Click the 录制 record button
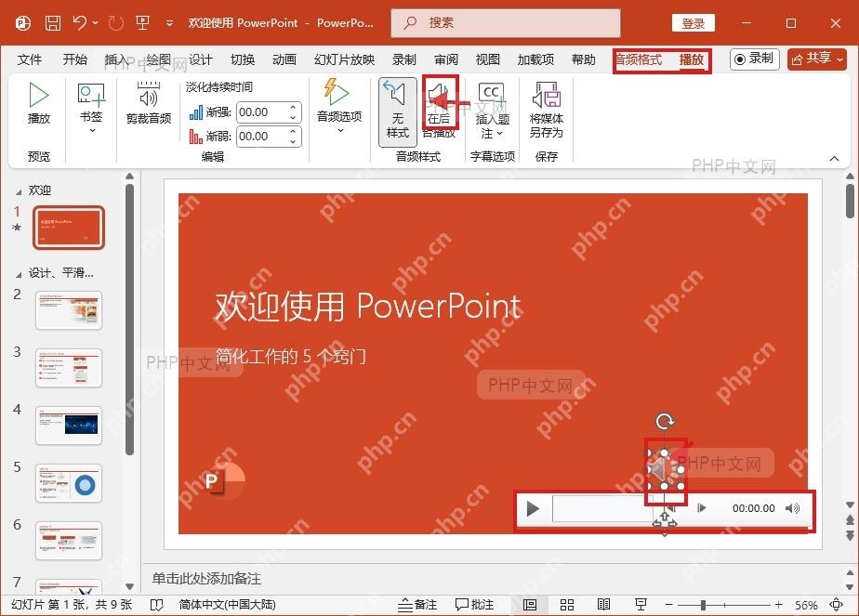This screenshot has height=616, width=859. click(x=754, y=59)
